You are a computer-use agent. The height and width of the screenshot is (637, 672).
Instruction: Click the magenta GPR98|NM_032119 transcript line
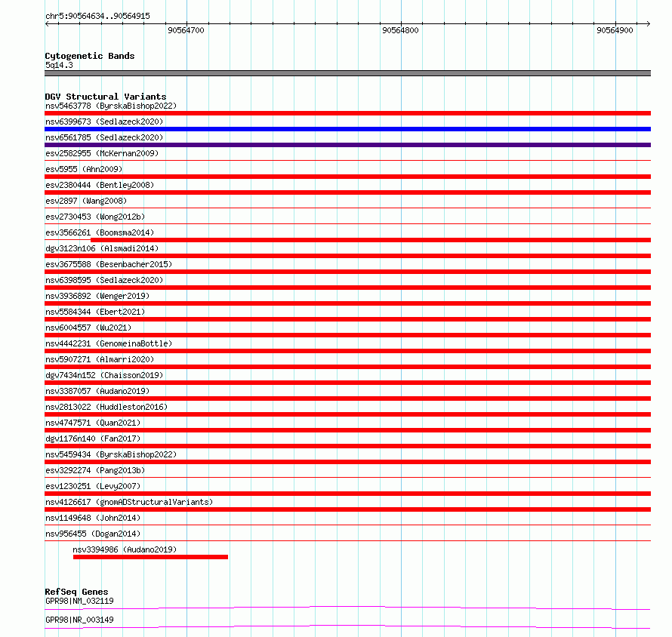347,608
